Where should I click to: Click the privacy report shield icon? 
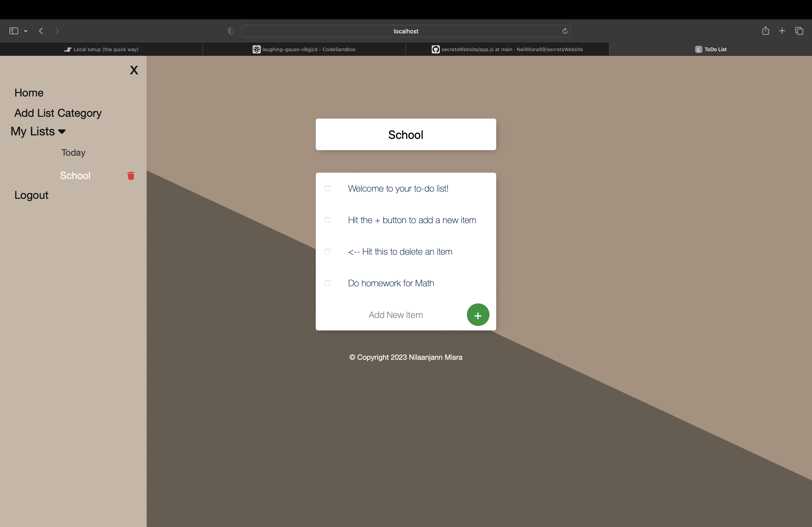(231, 31)
